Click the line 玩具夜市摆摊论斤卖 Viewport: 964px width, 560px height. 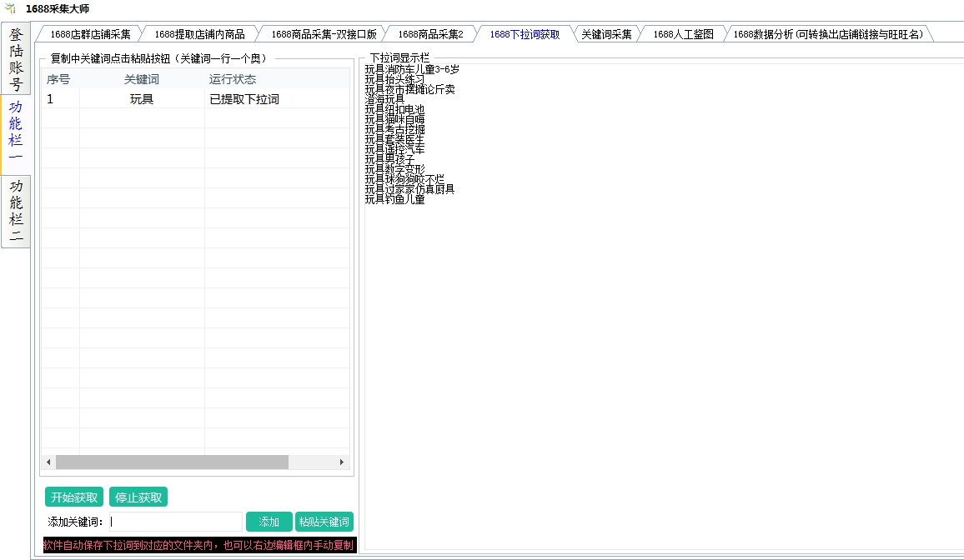pos(410,89)
